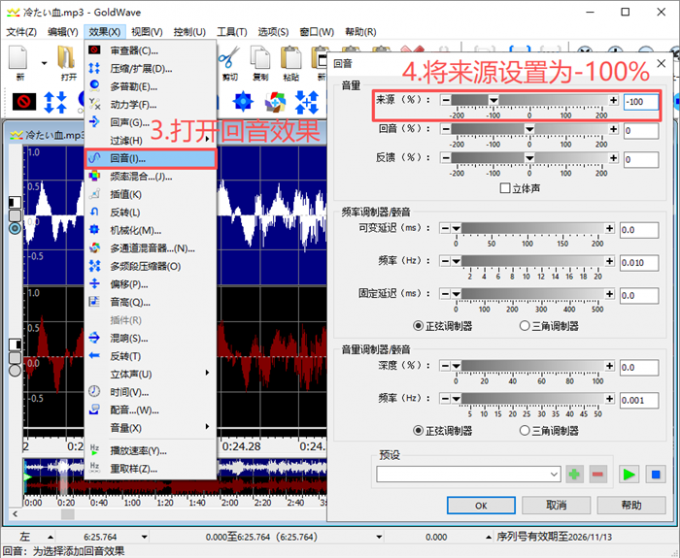
Task: Click the scissors Cut toolbar icon
Action: click(229, 58)
